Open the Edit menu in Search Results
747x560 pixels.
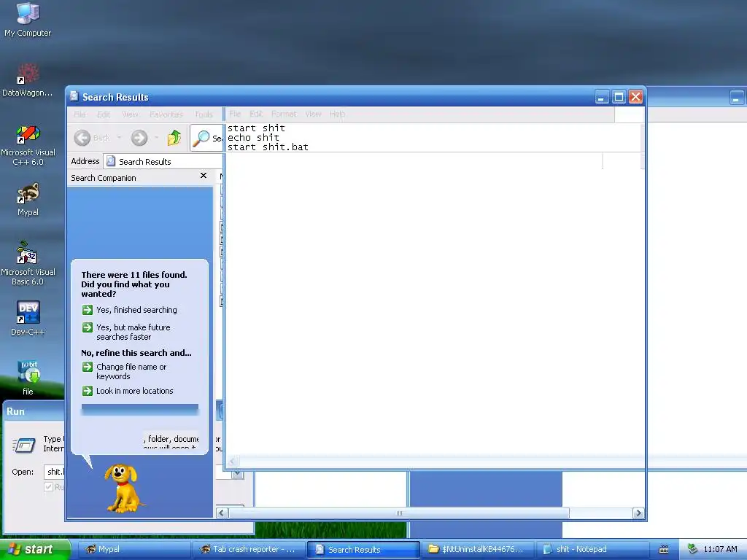pyautogui.click(x=104, y=114)
